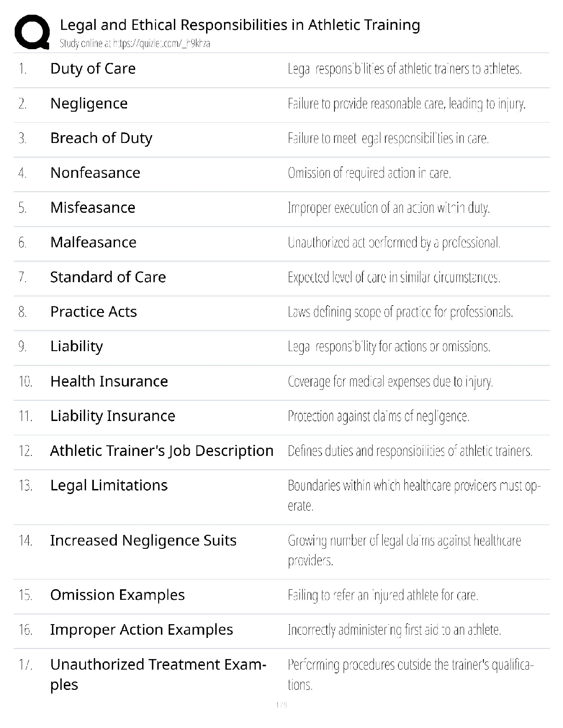Click the Improper Action Examples term
This screenshot has width=563, height=728.
142,630
